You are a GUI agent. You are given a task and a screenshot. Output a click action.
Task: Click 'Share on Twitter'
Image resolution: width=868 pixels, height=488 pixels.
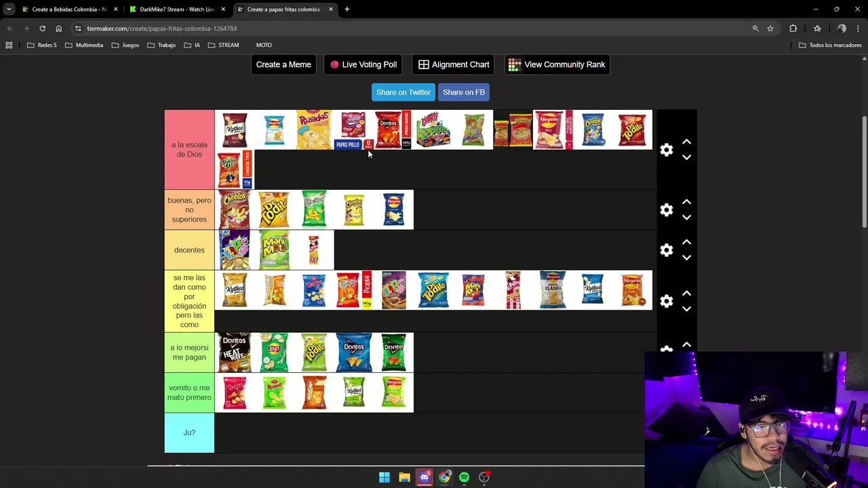tap(403, 92)
